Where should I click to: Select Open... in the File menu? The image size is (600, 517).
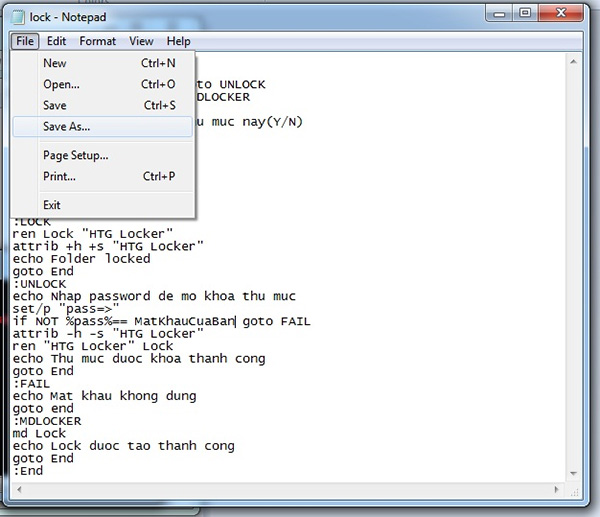point(61,85)
